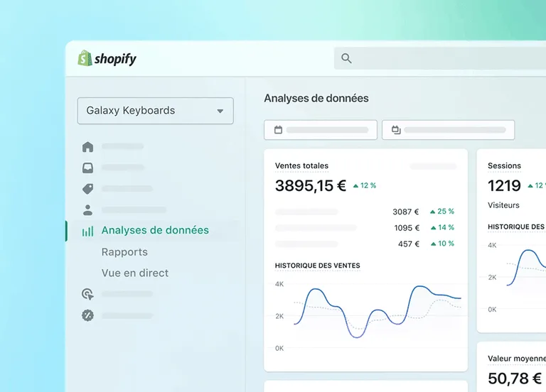Click the sessions history chart

[x=526, y=268]
